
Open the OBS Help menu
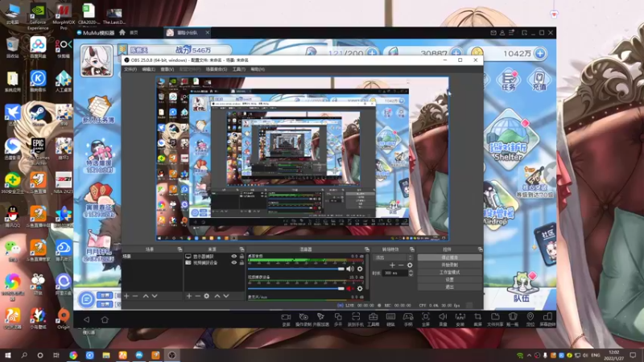coord(258,69)
